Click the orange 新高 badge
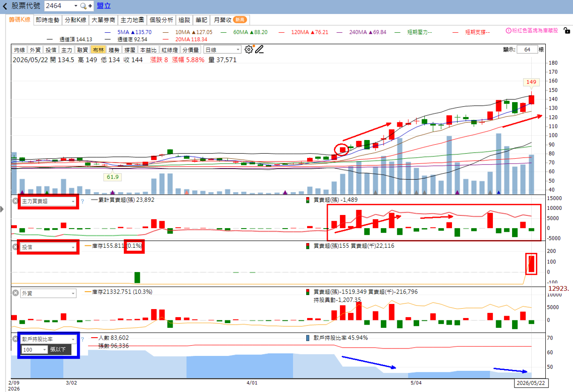Screen dimensions: 573x392 click(240, 20)
